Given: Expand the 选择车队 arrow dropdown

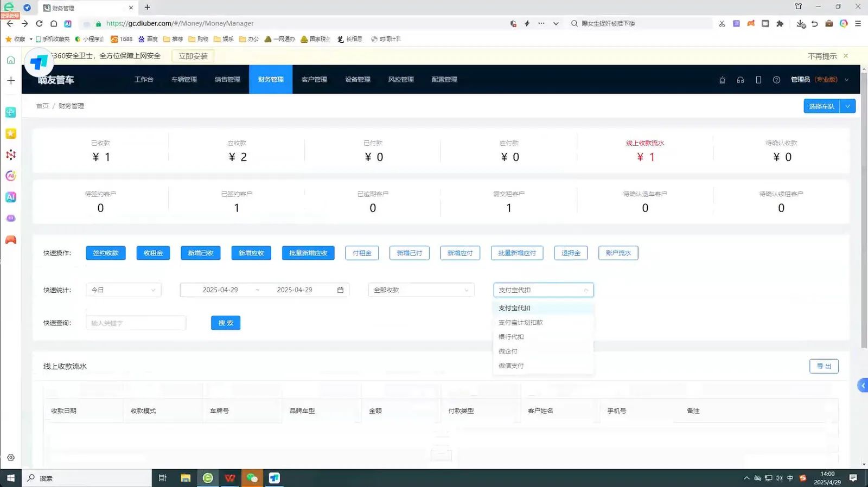Looking at the screenshot, I should (847, 106).
